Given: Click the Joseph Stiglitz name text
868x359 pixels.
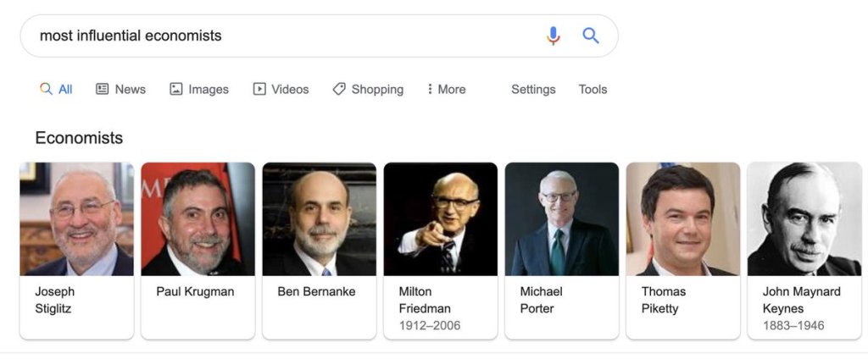Looking at the screenshot, I should (54, 300).
